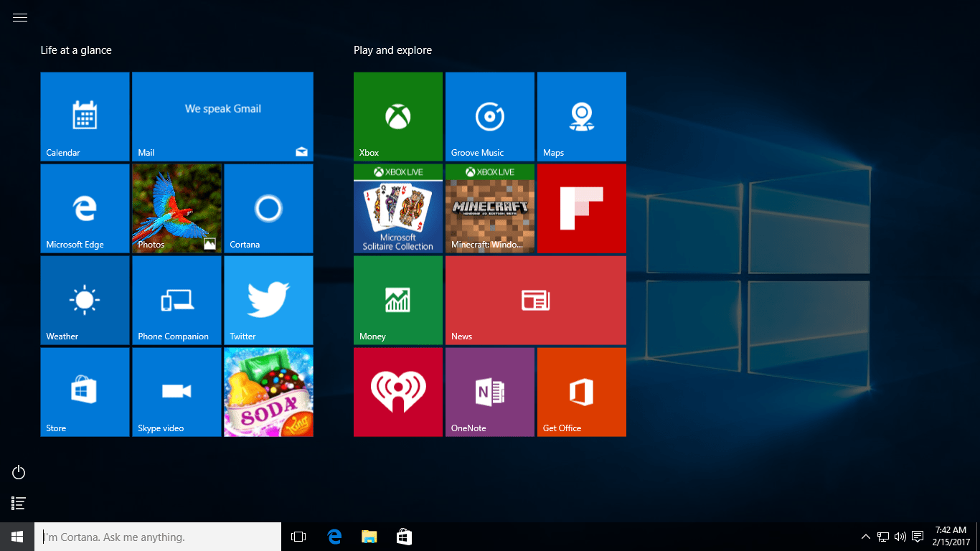Launch the Xbox app
This screenshot has height=551, width=980.
coord(397,116)
